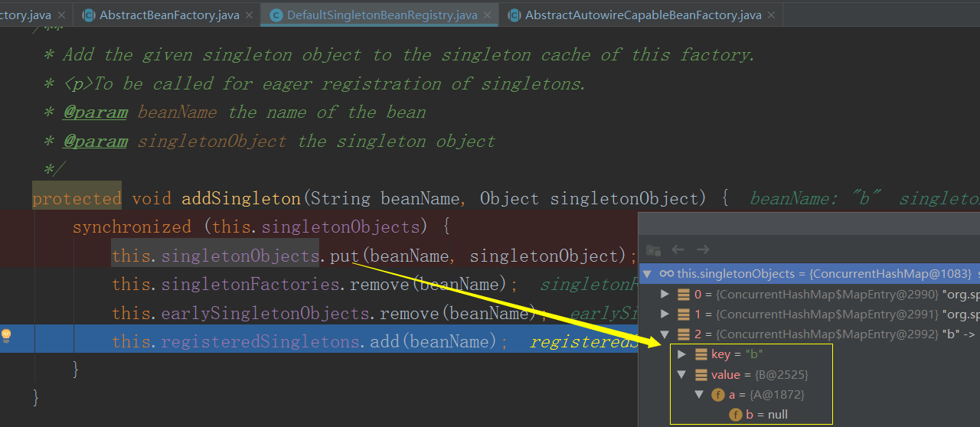This screenshot has width=980, height=427.
Task: Select entry 2 MapEntry@2992 row
Action: pyautogui.click(x=809, y=334)
